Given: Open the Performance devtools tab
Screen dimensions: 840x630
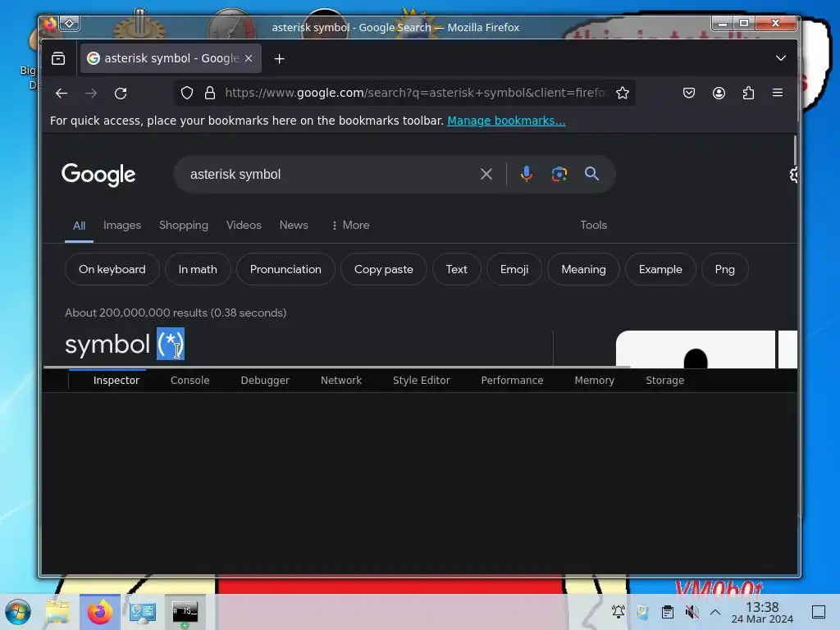Looking at the screenshot, I should pos(512,381).
